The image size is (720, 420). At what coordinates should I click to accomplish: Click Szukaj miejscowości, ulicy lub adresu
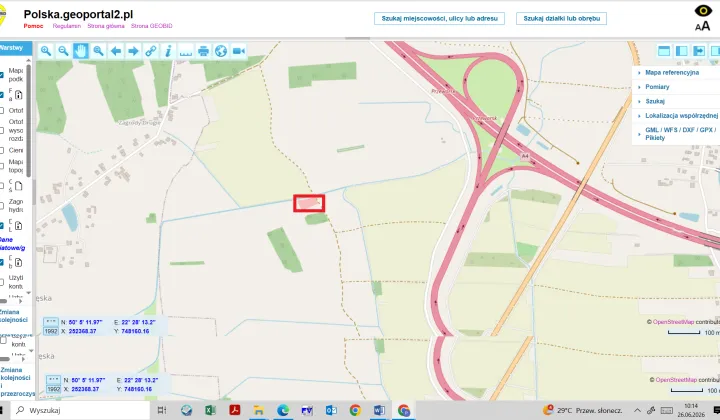point(439,18)
